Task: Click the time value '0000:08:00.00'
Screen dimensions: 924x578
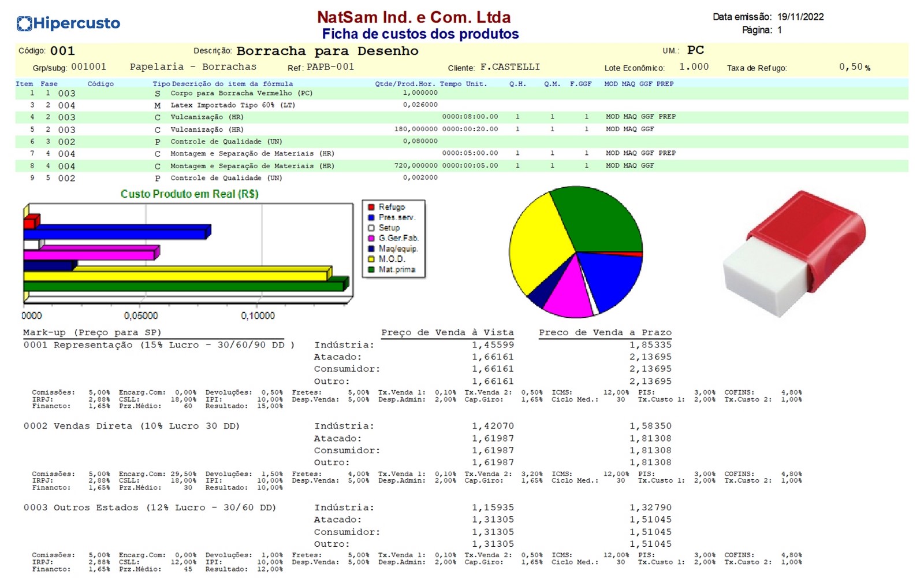Action: (x=470, y=117)
